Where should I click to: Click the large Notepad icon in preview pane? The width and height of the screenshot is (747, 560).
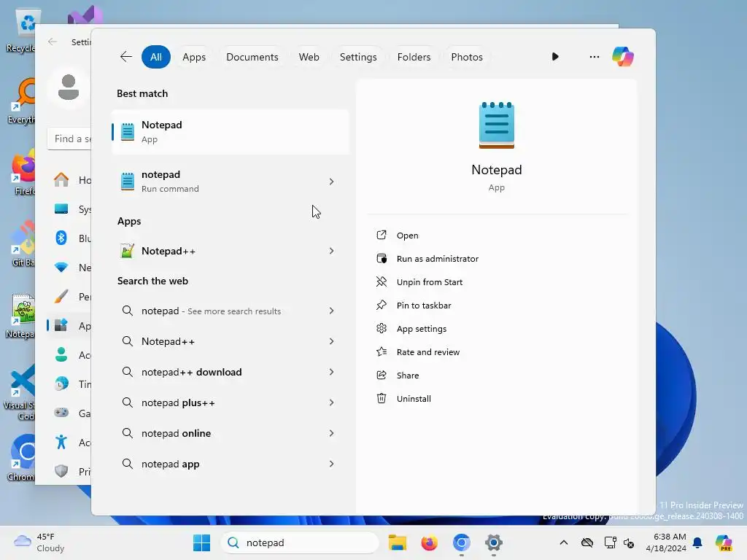(x=496, y=125)
